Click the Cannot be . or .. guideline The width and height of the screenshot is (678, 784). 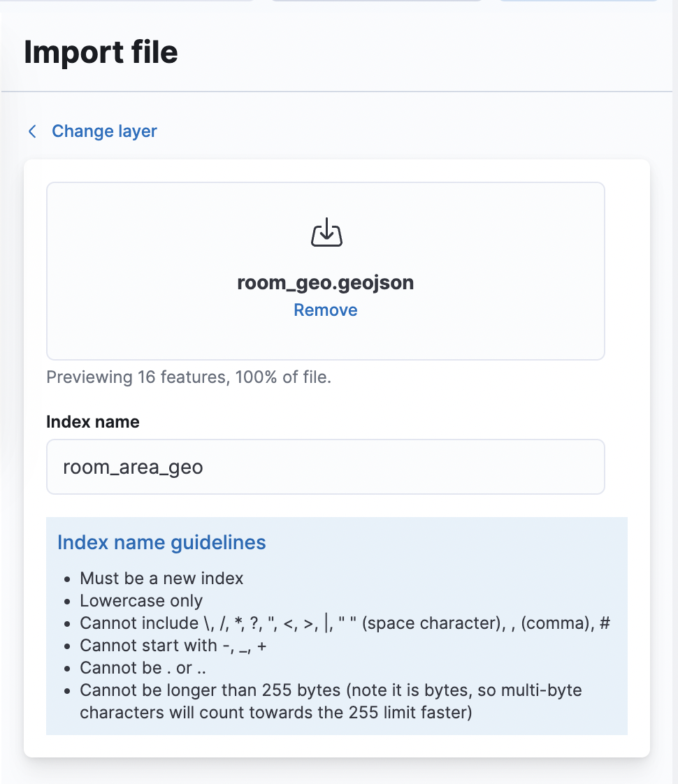pyautogui.click(x=143, y=668)
